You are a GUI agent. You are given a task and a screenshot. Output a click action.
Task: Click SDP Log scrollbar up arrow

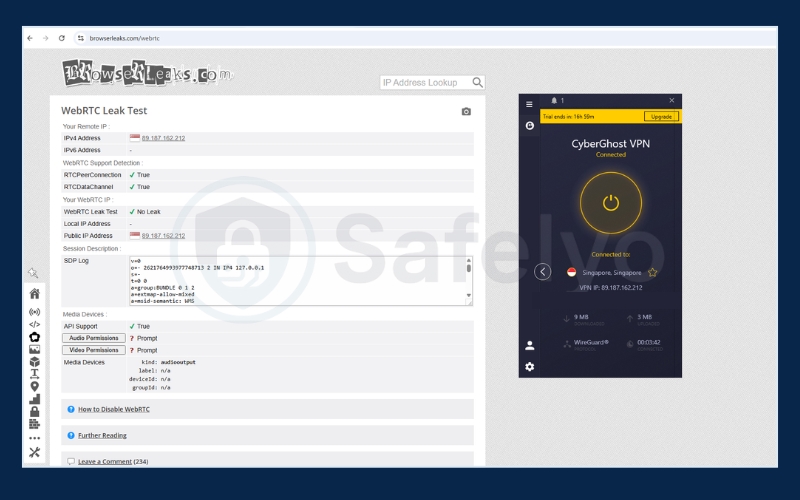[469, 260]
